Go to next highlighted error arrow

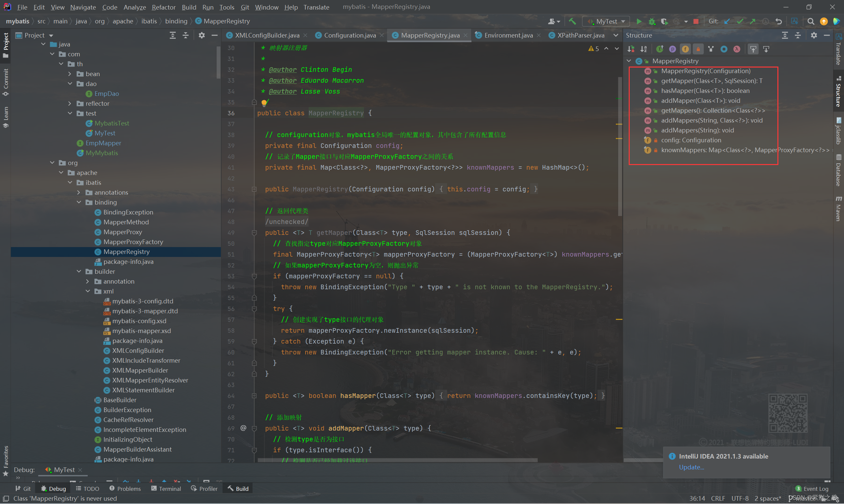[617, 48]
